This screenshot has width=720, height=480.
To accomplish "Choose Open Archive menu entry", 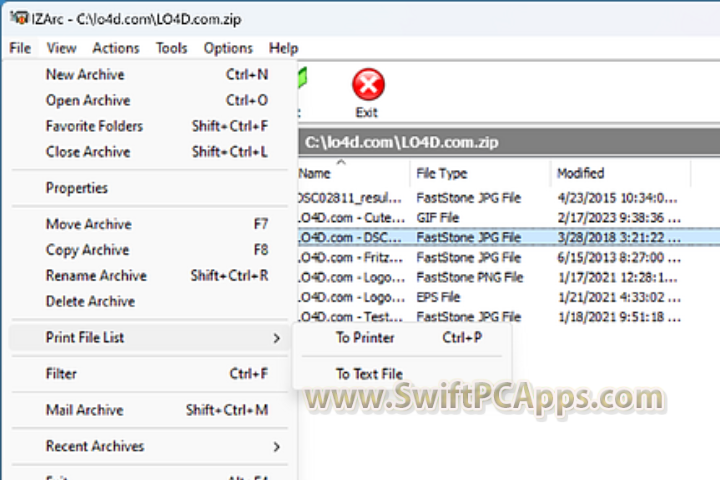I will tap(150, 100).
